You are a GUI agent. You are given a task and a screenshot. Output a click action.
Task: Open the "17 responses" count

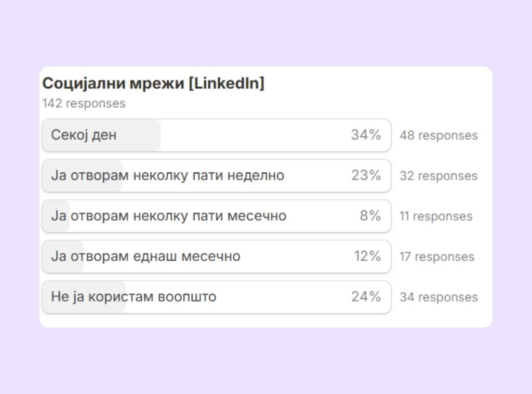[x=437, y=257]
